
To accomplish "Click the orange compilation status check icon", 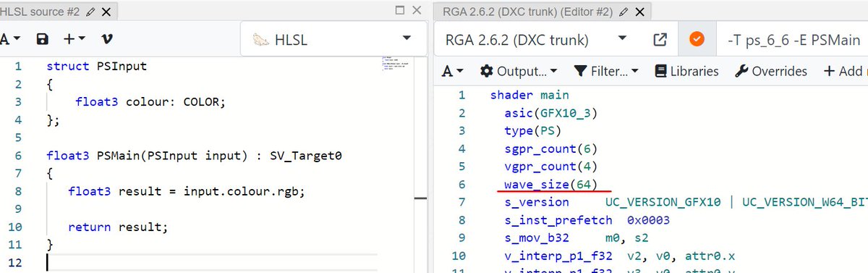I will (697, 40).
